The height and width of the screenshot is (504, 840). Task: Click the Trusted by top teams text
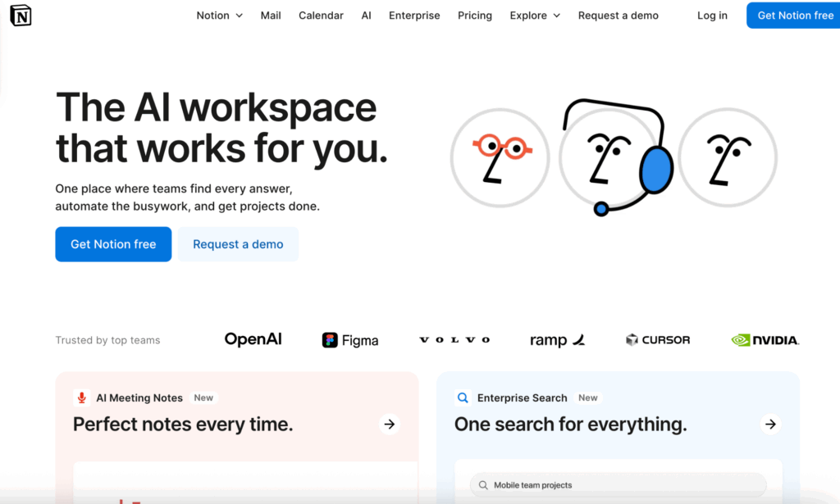(x=107, y=340)
